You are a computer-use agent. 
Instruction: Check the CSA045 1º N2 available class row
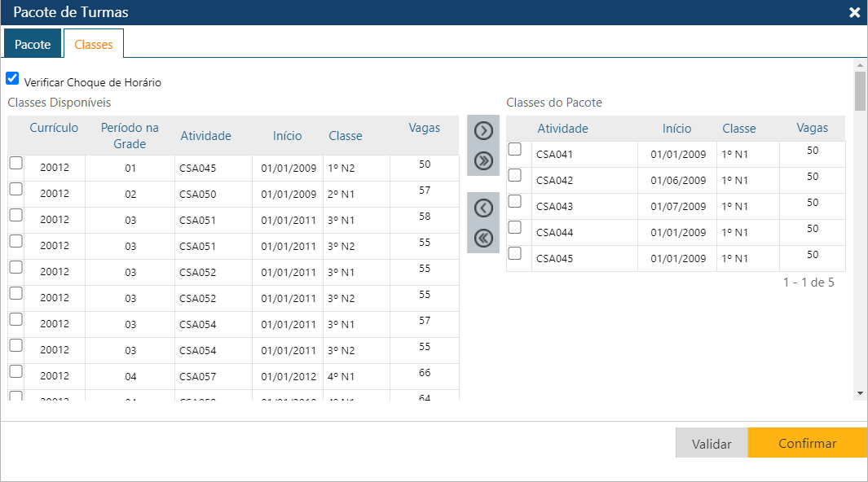coord(15,163)
